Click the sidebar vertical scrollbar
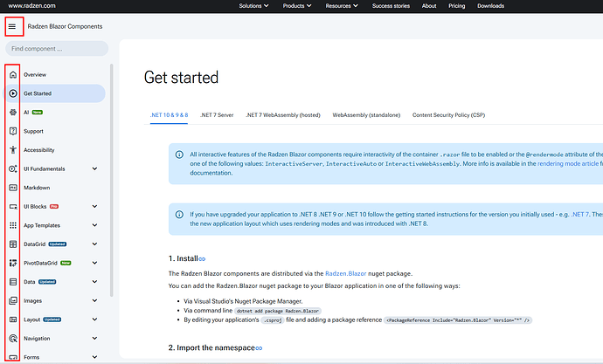Image resolution: width=603 pixels, height=364 pixels. (111, 175)
